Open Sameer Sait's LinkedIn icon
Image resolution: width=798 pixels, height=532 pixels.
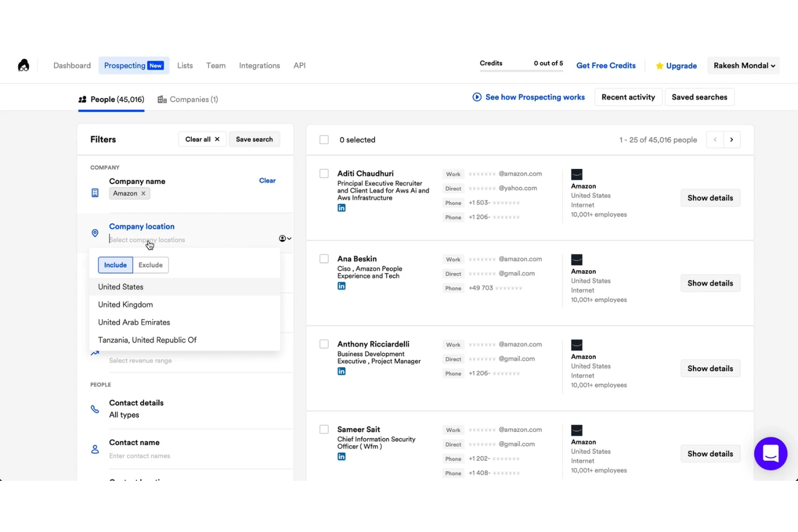coord(341,457)
